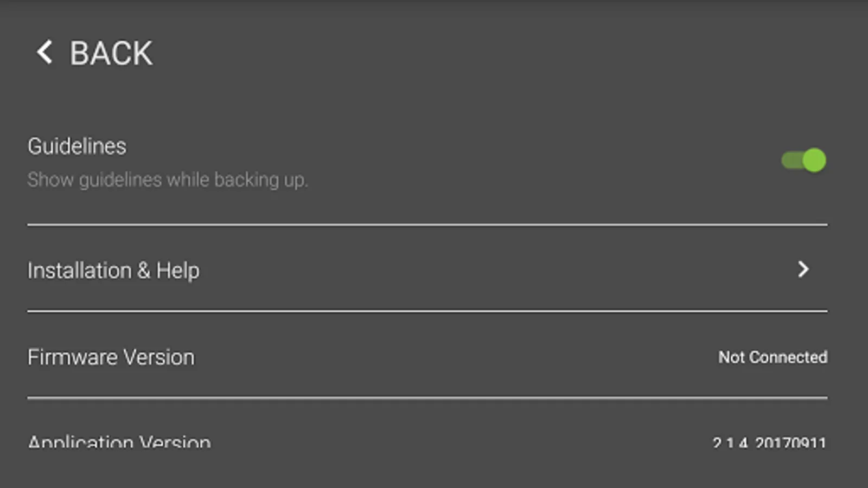Click the Application Version label

119,443
